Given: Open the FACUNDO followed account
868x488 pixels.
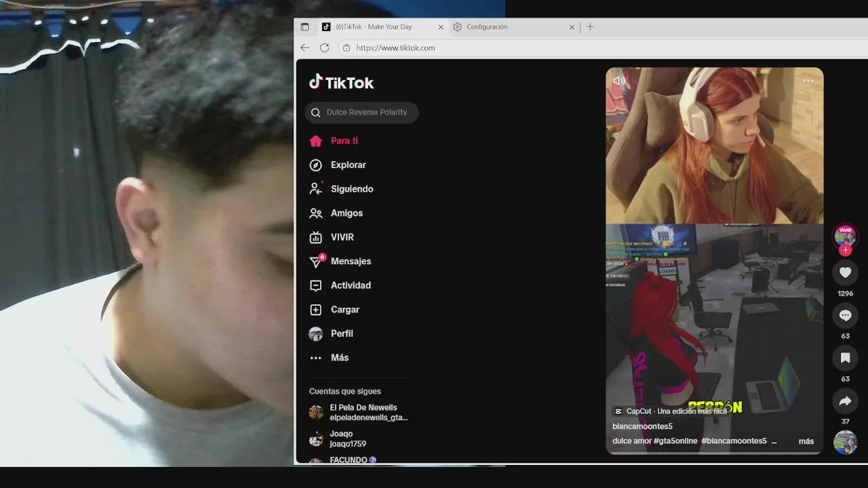Looking at the screenshot, I should 342,460.
